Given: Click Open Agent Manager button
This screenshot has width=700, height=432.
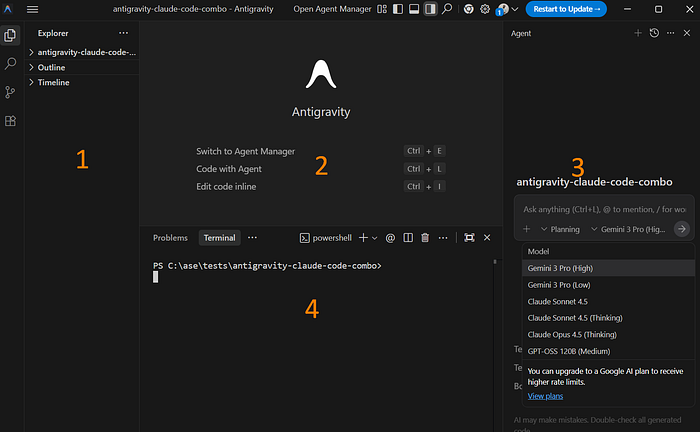Looking at the screenshot, I should click(332, 9).
